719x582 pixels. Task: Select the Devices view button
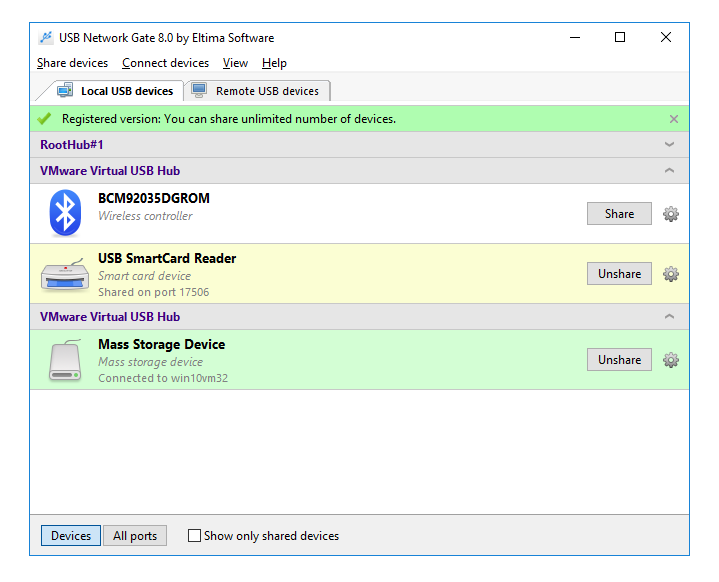71,536
